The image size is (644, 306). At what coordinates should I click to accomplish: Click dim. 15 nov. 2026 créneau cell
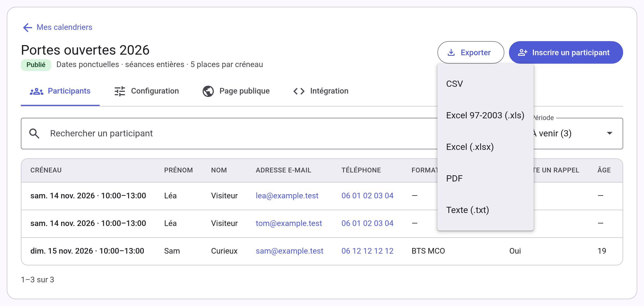point(87,251)
